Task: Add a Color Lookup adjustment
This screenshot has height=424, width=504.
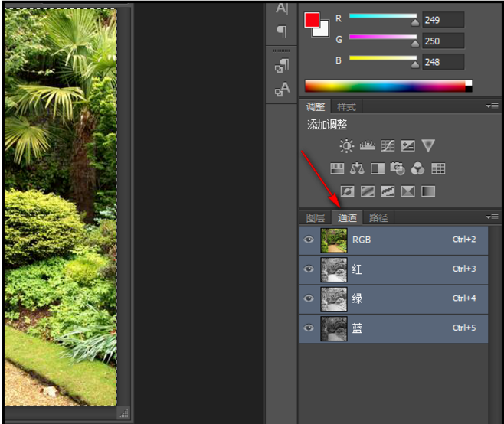Action: click(438, 168)
